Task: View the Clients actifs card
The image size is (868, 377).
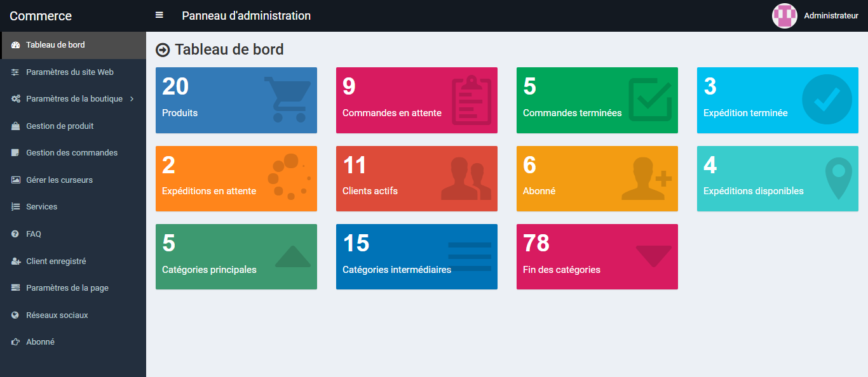Action: (x=416, y=178)
